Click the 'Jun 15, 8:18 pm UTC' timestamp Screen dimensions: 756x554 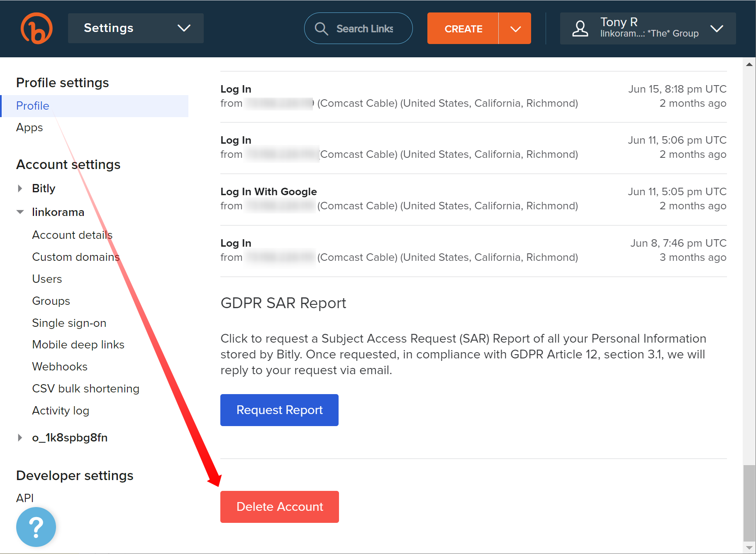click(x=677, y=89)
